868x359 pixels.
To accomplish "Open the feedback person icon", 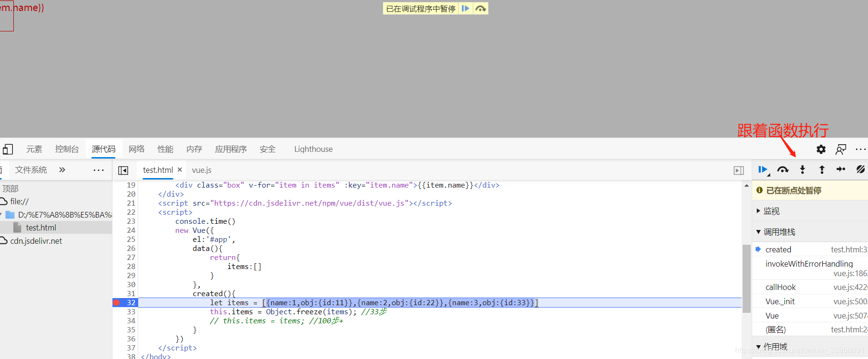I will click(841, 150).
